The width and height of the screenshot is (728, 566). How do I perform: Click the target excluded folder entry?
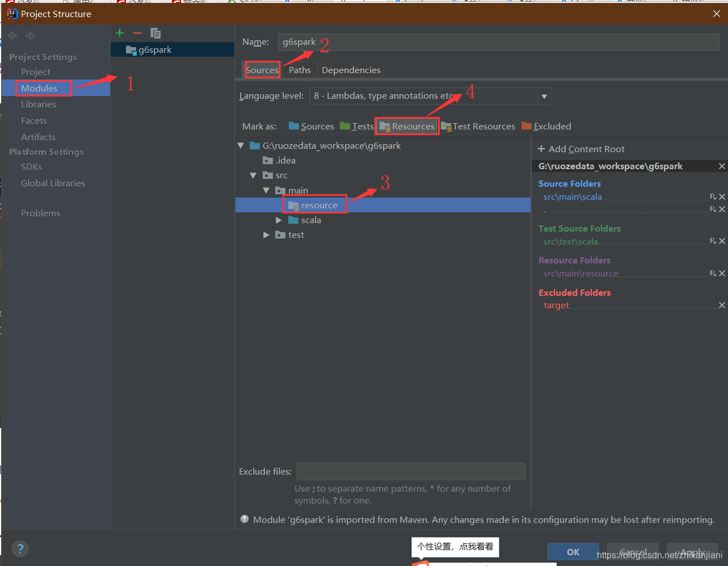556,305
